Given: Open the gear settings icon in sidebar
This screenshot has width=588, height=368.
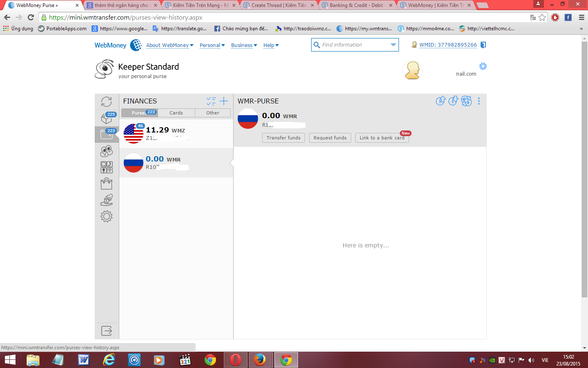Looking at the screenshot, I should (x=107, y=216).
